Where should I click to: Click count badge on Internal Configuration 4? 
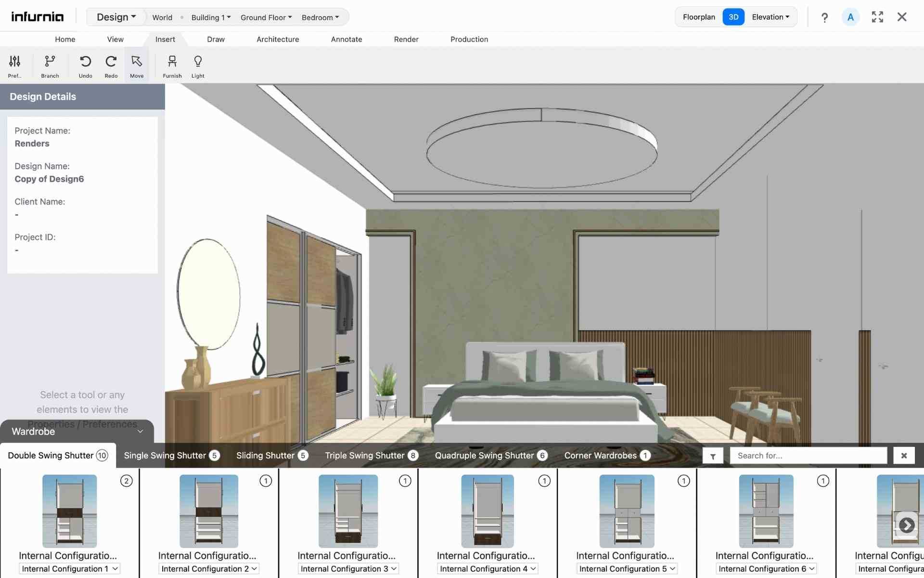[x=544, y=481]
